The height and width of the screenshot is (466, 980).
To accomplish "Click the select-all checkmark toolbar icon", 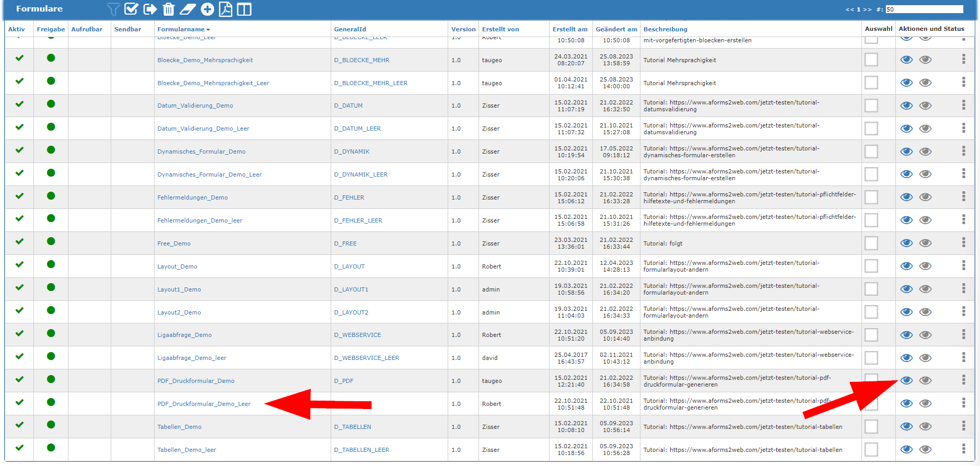I will tap(132, 9).
